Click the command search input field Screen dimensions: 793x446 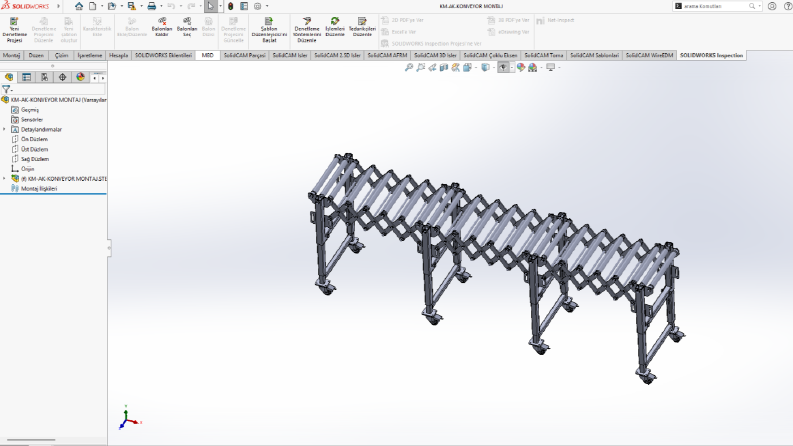coord(715,6)
